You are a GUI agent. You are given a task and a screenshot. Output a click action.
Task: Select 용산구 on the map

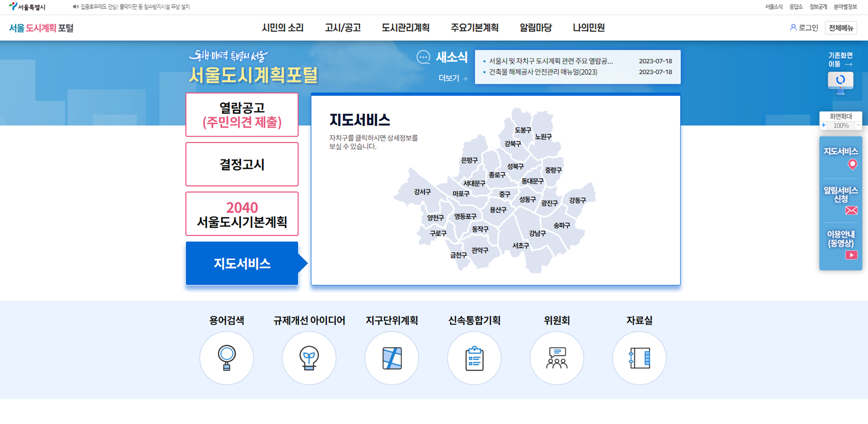point(498,210)
